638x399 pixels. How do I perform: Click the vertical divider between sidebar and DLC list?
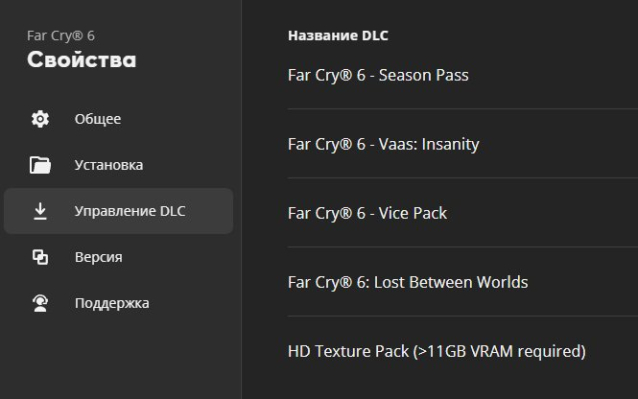[242, 199]
